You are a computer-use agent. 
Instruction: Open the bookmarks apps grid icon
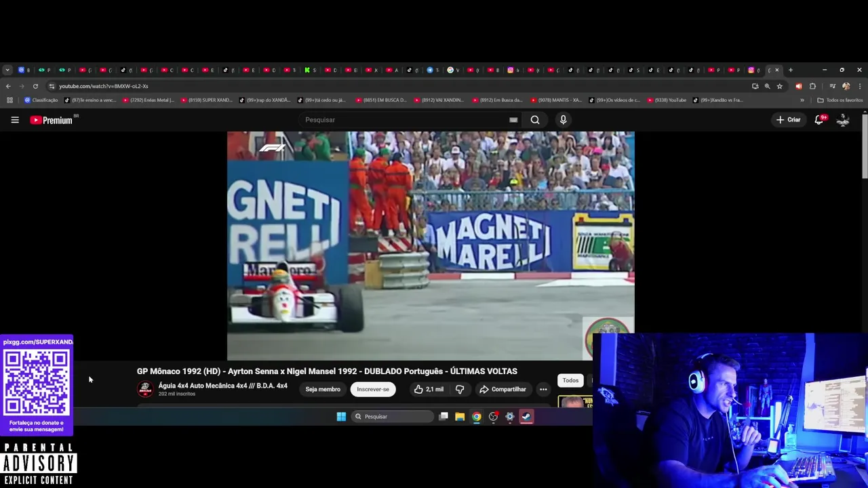(x=9, y=100)
